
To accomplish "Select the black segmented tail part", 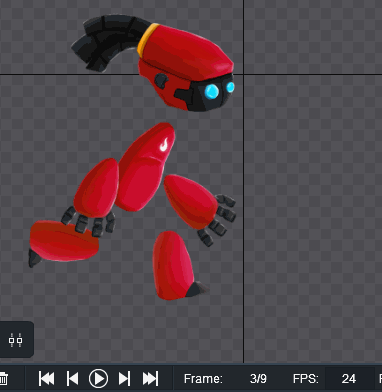I will coord(108,42).
